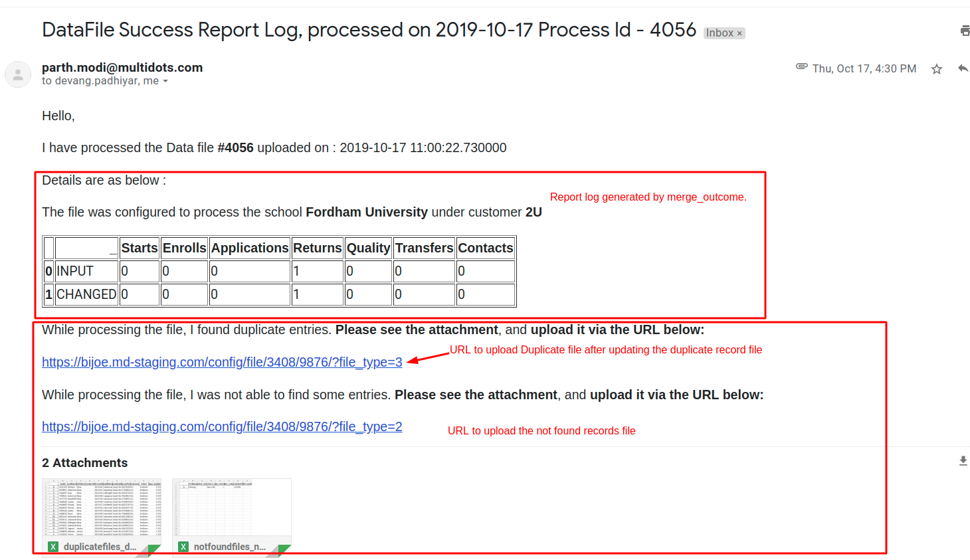The height and width of the screenshot is (560, 970).
Task: Click sender name parth.modi@multidots.com
Action: [x=122, y=67]
